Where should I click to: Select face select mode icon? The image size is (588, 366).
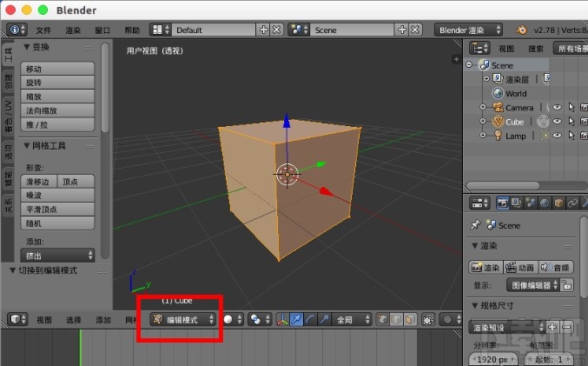click(x=410, y=319)
